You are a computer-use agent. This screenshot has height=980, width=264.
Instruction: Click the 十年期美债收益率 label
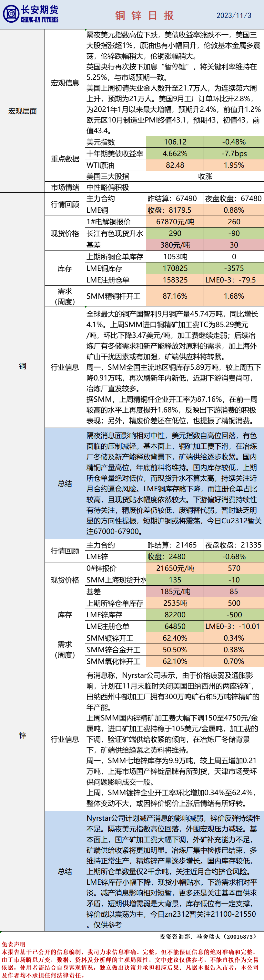(115, 154)
